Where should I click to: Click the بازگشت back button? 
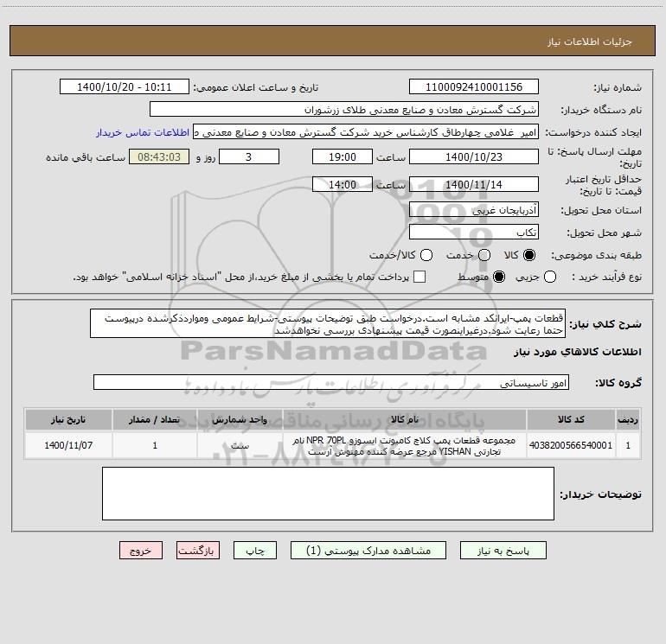pyautogui.click(x=198, y=551)
